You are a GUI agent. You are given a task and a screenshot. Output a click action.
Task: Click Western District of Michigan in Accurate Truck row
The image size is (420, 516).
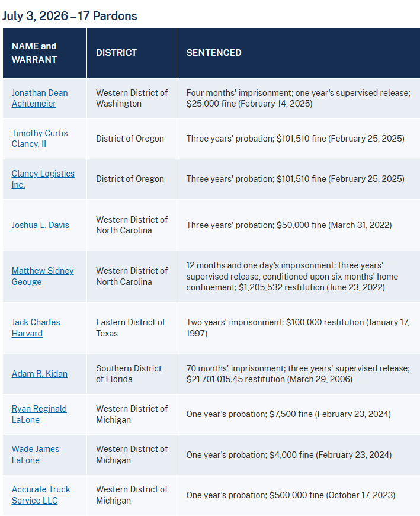[x=132, y=495]
